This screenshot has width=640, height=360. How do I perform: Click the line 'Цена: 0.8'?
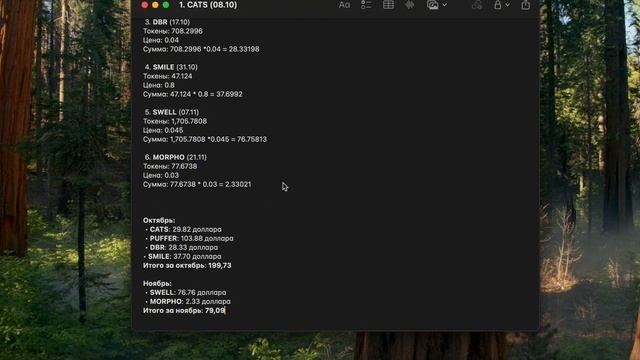click(159, 85)
